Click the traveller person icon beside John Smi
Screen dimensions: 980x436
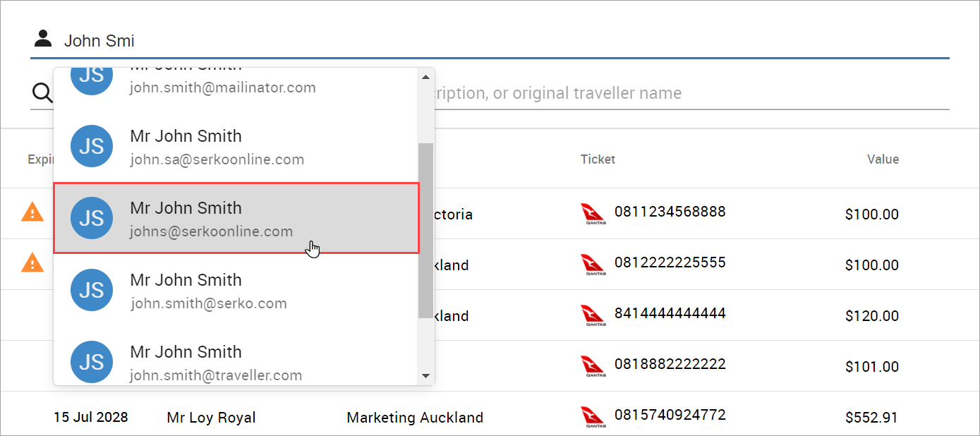(x=43, y=39)
